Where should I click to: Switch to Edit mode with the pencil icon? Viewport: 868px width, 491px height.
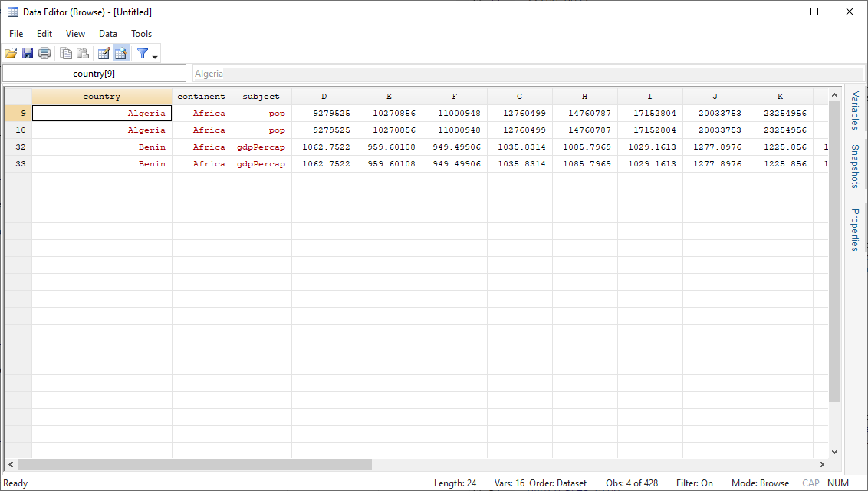[104, 53]
